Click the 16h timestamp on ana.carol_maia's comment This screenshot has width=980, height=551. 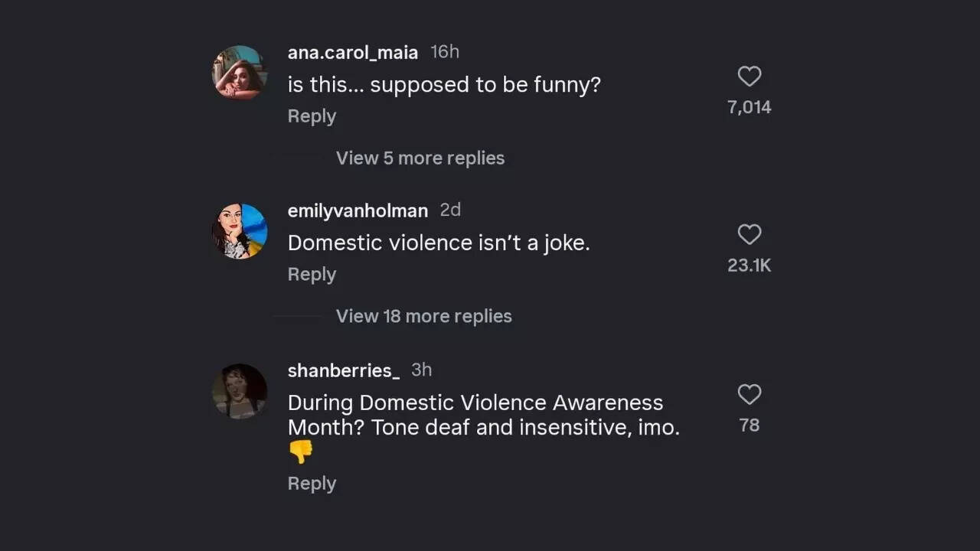click(x=444, y=52)
